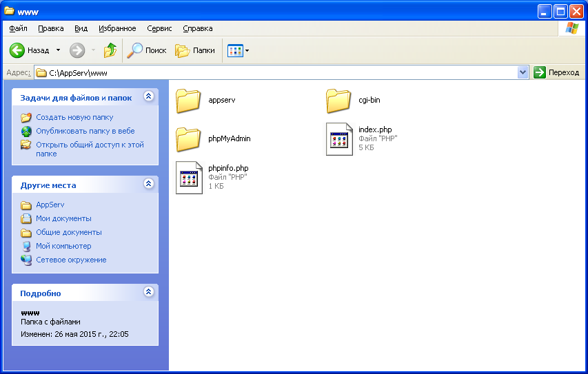This screenshot has width=588, height=374.
Task: Open the Views dropdown arrow
Action: point(247,50)
